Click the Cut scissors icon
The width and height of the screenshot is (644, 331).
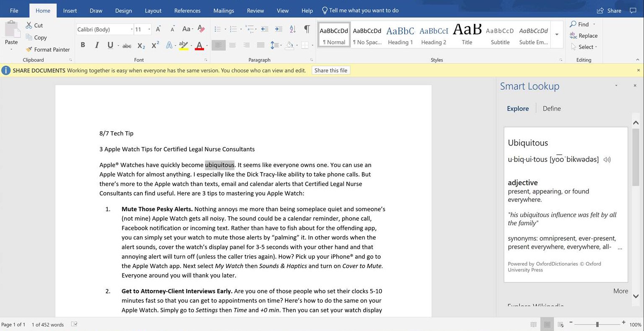(x=29, y=25)
